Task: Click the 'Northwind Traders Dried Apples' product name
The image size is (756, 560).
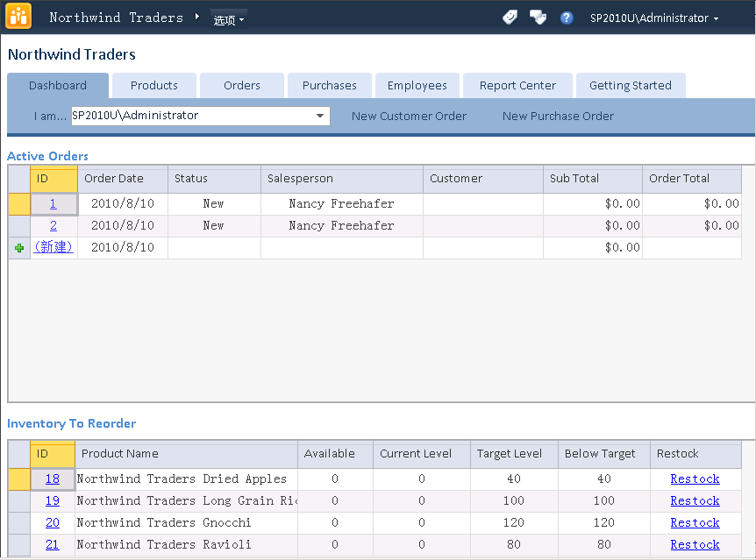Action: coord(182,479)
